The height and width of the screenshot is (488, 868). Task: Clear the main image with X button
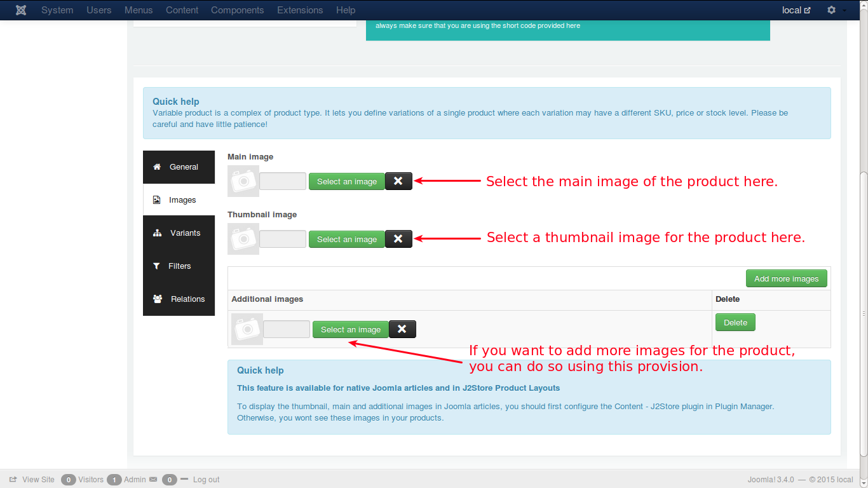398,181
